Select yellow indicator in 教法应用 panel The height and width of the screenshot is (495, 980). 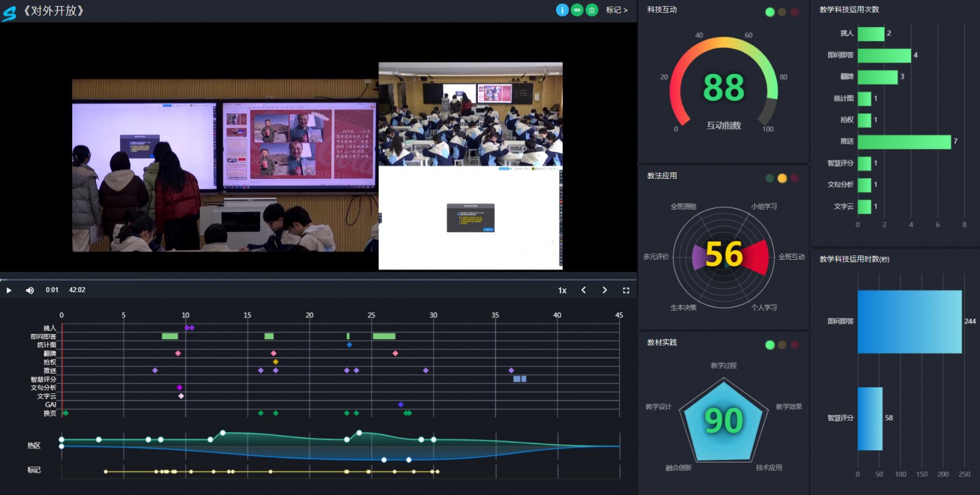coord(782,178)
